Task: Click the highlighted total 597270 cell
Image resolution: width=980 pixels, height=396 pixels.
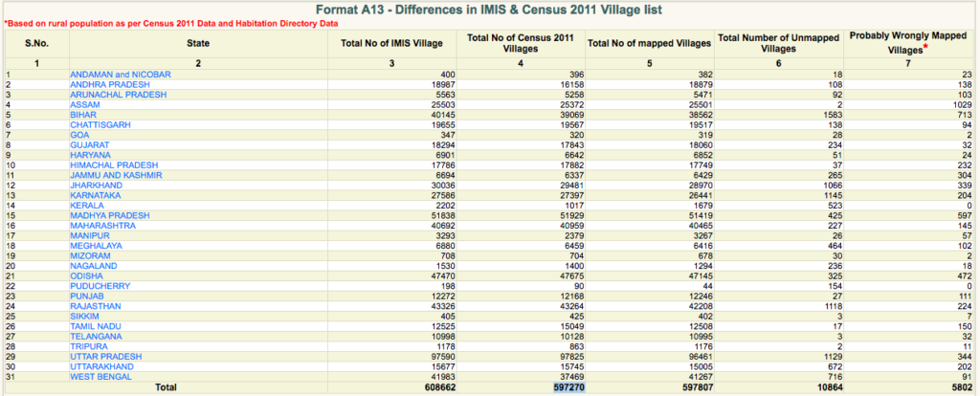Action: [x=568, y=388]
